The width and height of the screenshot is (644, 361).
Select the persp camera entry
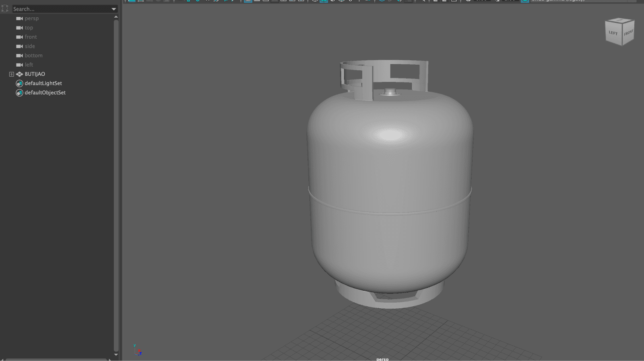(x=32, y=18)
